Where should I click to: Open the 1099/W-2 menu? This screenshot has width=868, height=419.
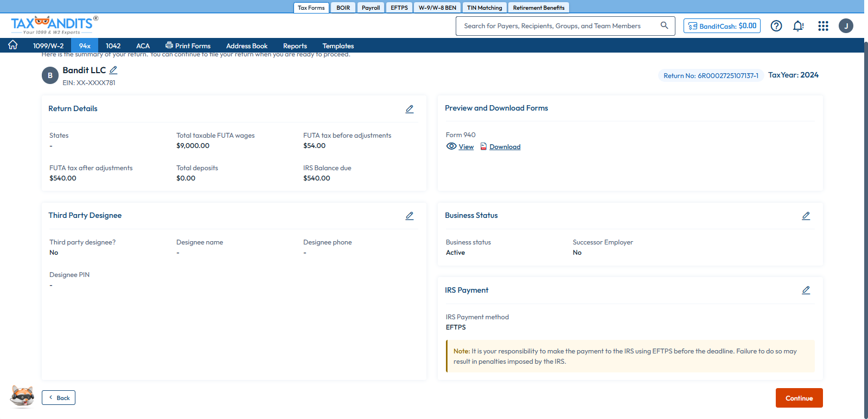point(48,46)
